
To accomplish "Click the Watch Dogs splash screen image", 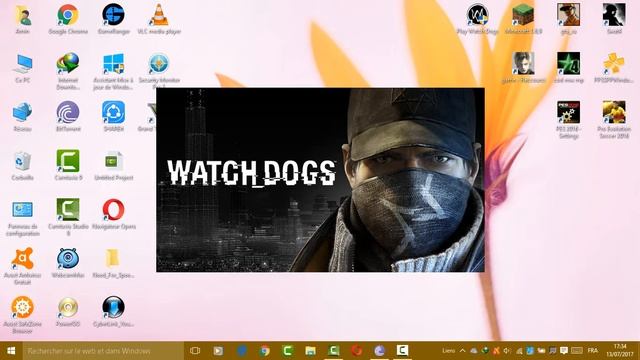I will click(x=320, y=180).
